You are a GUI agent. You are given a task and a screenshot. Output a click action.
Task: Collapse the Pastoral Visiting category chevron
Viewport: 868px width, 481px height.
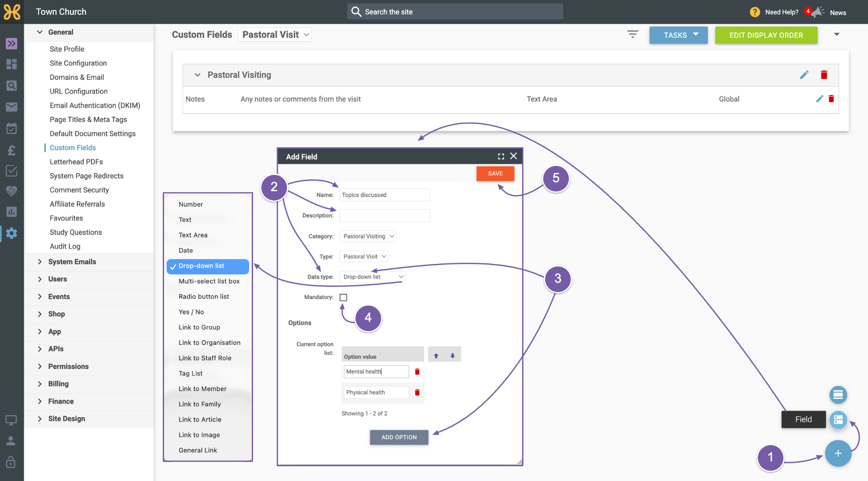[x=197, y=75]
